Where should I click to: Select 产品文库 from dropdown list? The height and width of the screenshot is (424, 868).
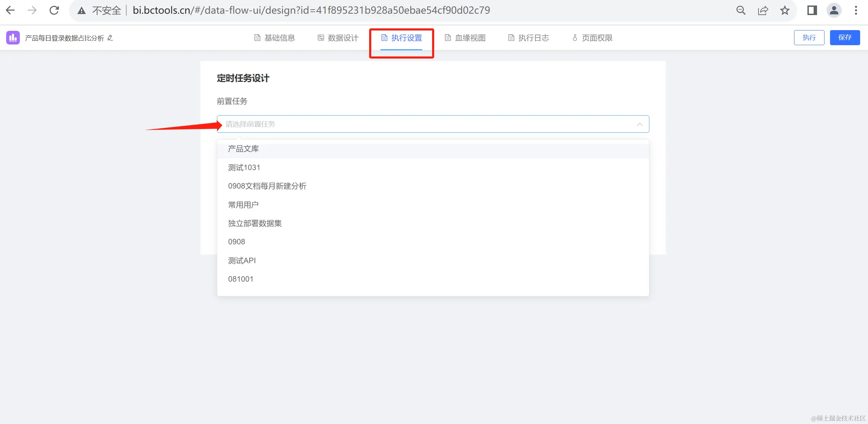[x=243, y=149]
